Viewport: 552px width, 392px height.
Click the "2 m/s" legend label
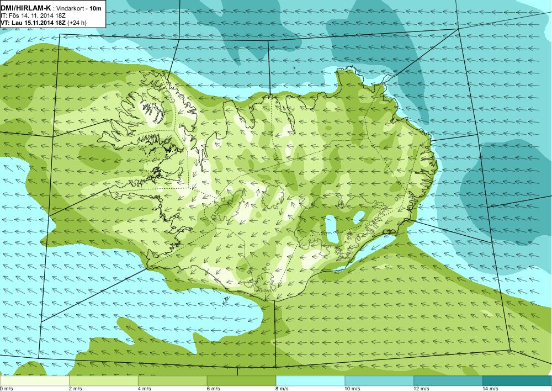(x=76, y=389)
